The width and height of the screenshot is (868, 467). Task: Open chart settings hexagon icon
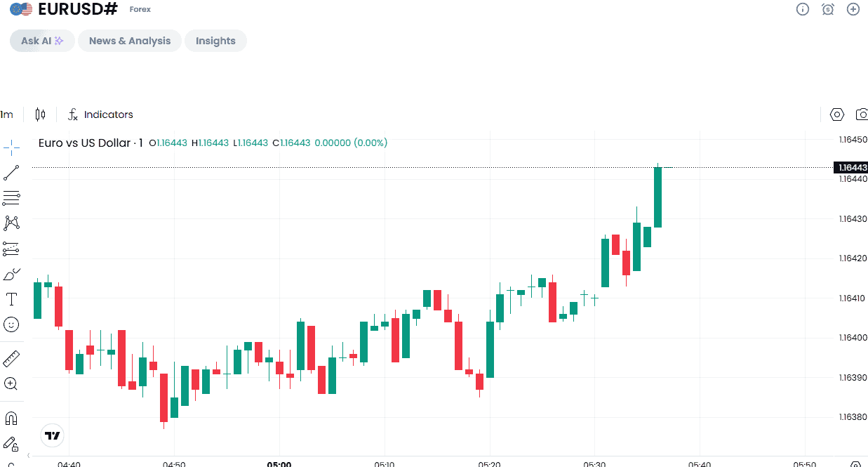click(836, 114)
